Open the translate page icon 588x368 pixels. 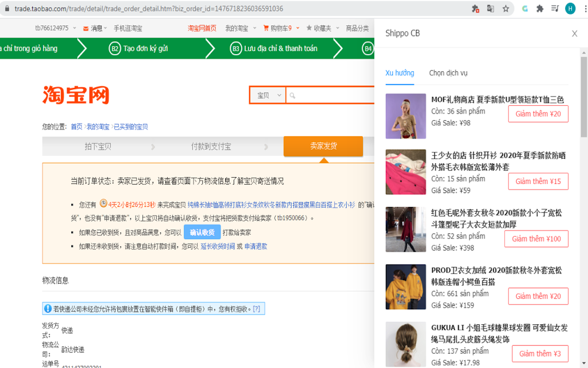coord(490,9)
